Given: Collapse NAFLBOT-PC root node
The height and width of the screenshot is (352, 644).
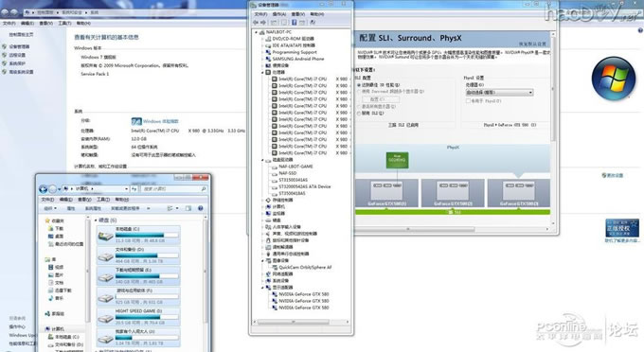Looking at the screenshot, I should 257,32.
